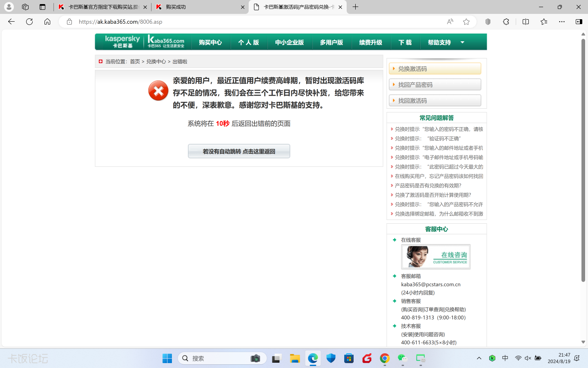This screenshot has width=588, height=368.
Task: Open Split screen icon
Action: click(526, 22)
